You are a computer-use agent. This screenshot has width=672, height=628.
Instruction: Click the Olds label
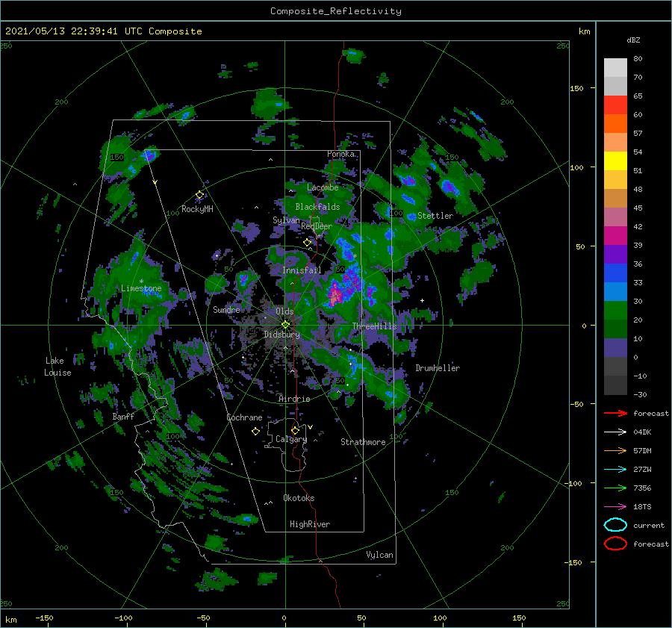284,311
